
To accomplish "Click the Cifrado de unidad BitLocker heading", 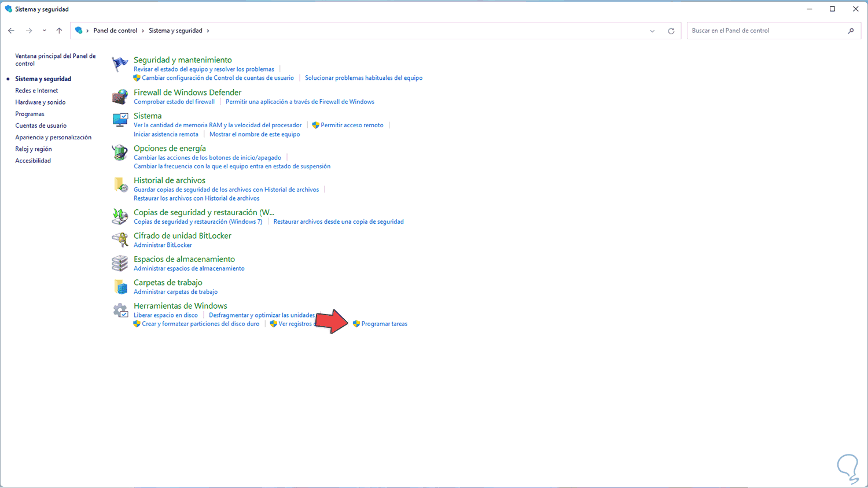I will (182, 236).
